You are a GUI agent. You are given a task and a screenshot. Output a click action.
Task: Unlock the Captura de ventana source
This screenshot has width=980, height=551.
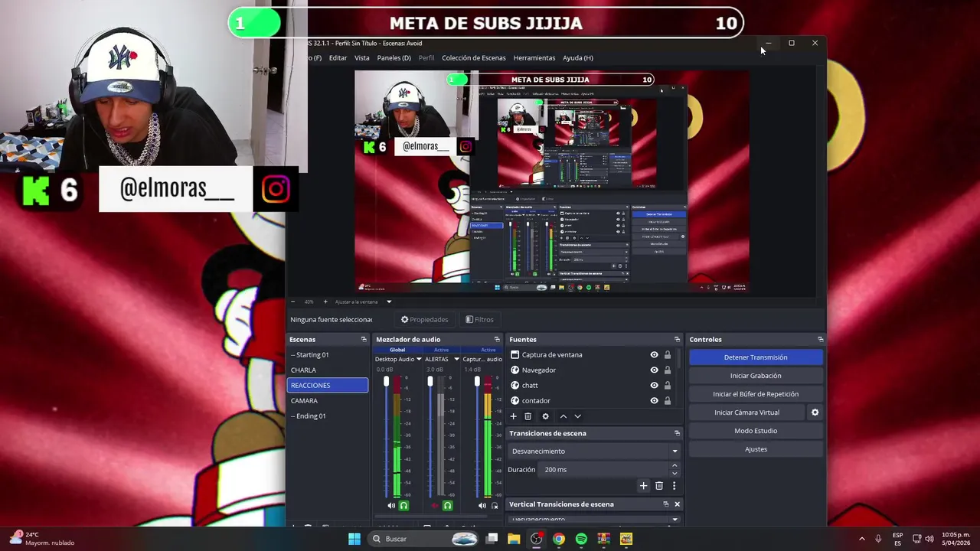(x=667, y=355)
